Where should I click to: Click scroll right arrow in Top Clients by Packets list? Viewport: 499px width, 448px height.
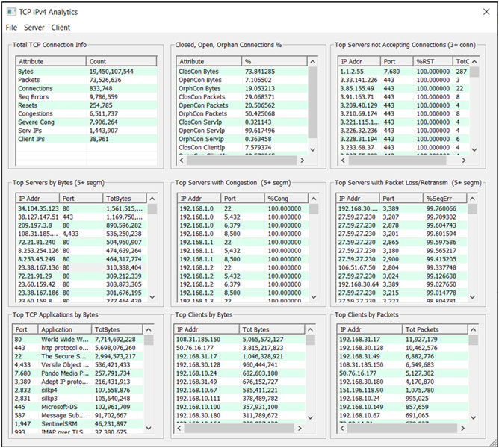tap(462, 429)
